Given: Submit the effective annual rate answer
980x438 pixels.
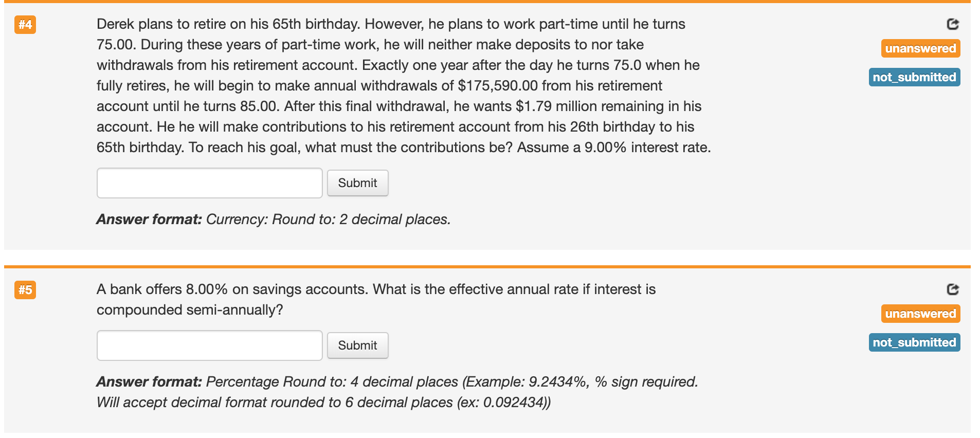Looking at the screenshot, I should click(357, 345).
